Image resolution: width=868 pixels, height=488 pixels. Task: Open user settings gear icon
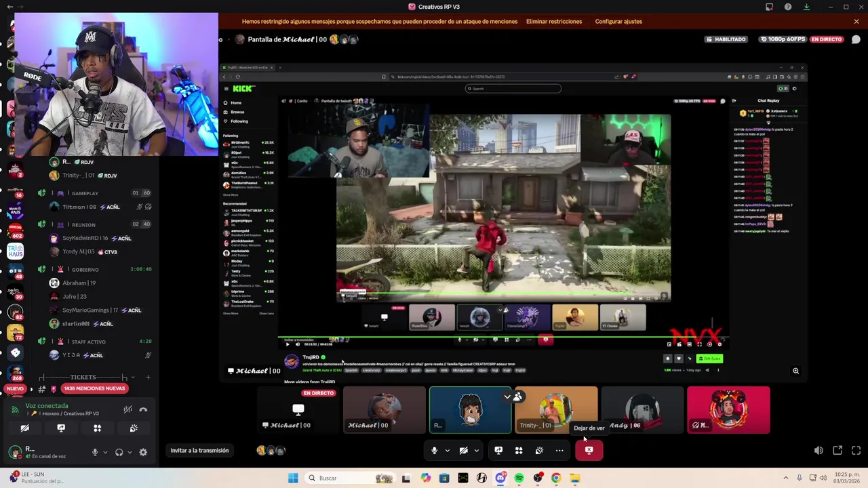coord(143,452)
